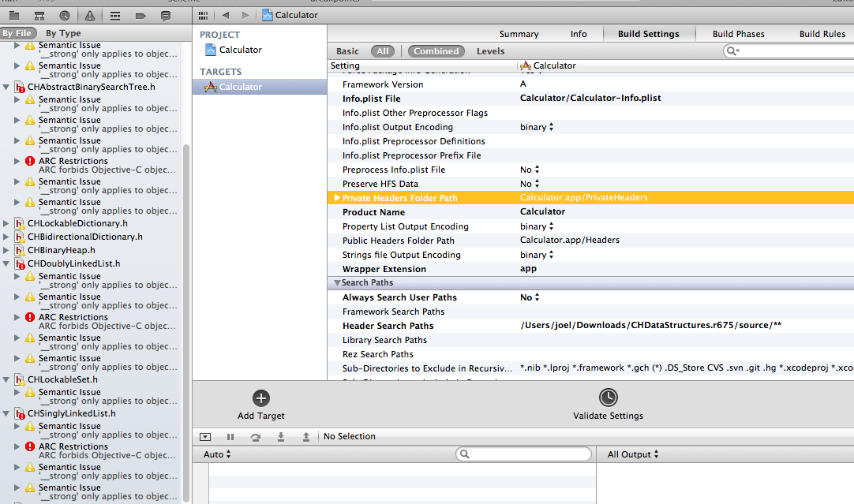Viewport: 854px width, 504px height.
Task: Collapse the Search Paths section
Action: 337,283
